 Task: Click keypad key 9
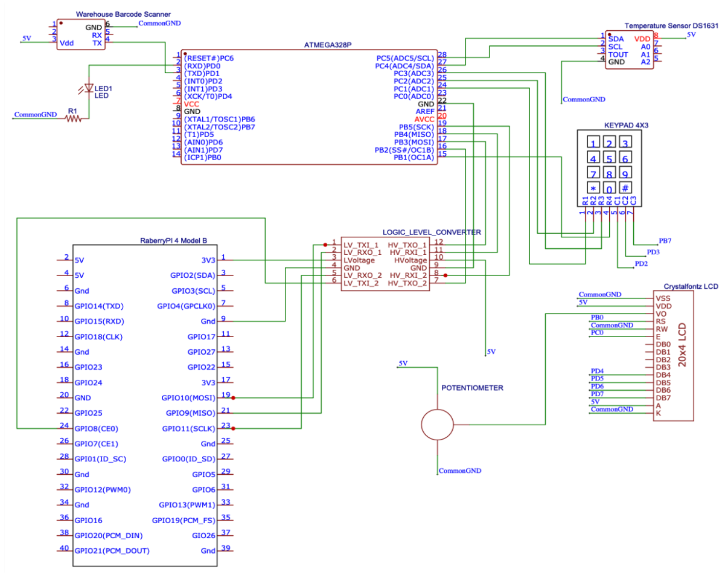click(625, 173)
